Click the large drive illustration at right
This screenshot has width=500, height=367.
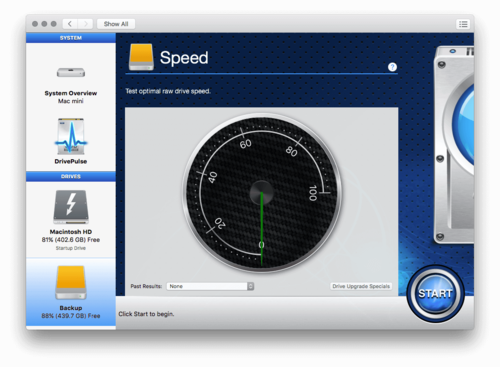[454, 145]
